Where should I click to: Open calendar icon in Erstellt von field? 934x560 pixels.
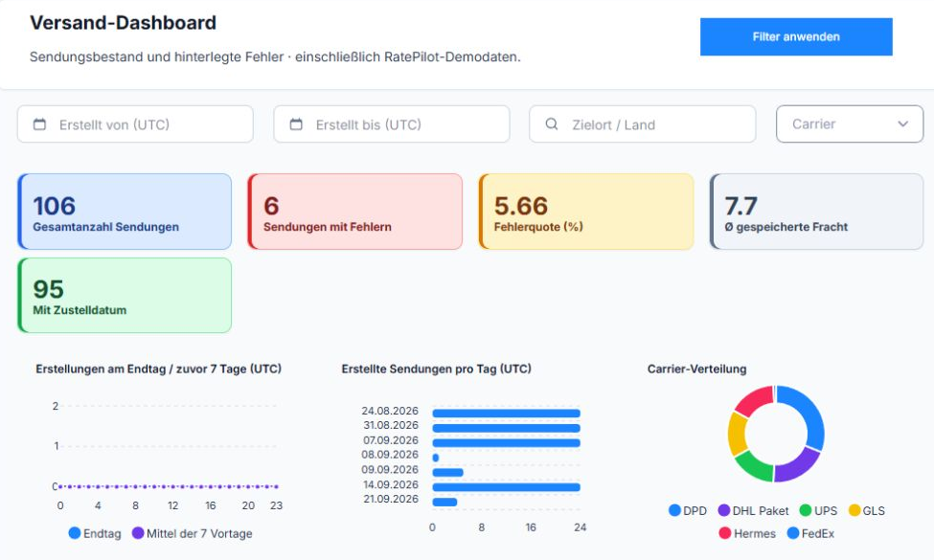tap(40, 124)
